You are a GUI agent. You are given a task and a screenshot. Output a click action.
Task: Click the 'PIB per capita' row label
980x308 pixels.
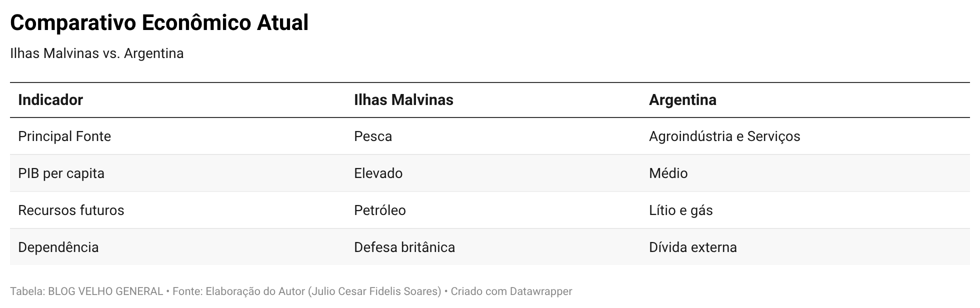click(61, 173)
